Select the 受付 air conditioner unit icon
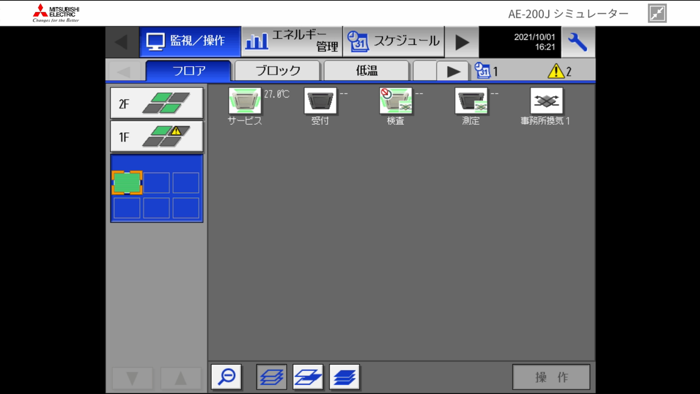Viewport: 700px width, 394px height. 320,100
